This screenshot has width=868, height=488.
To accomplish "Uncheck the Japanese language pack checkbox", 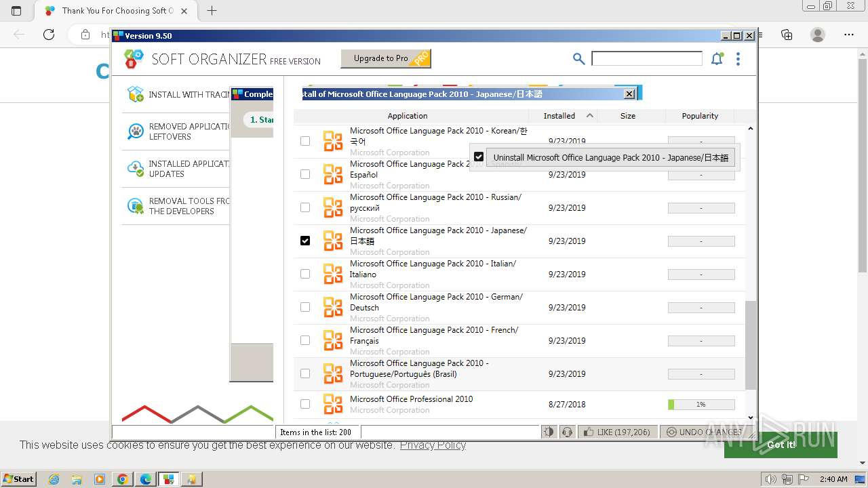I will 305,241.
